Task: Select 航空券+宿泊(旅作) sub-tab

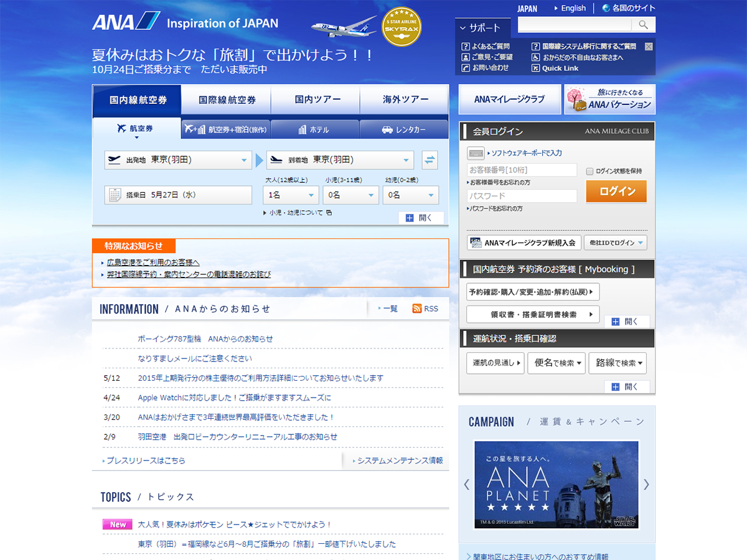Action: pos(226,129)
